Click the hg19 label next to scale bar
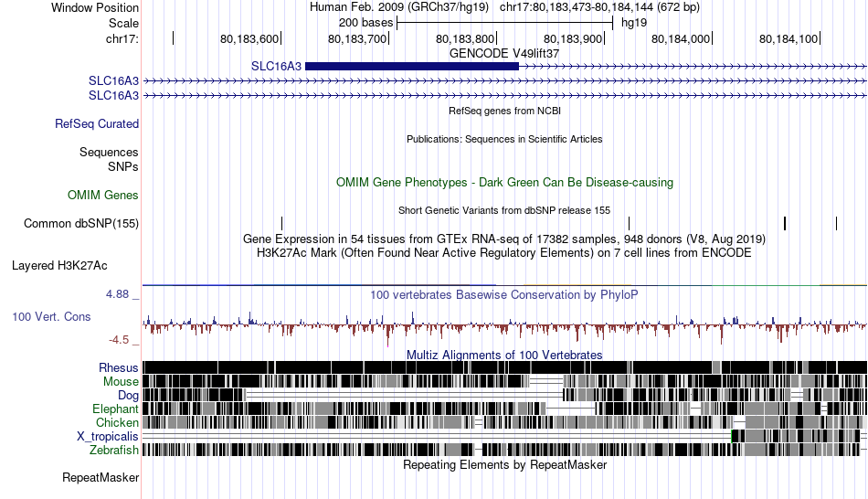Screen dimensions: 868x499 tap(634, 23)
